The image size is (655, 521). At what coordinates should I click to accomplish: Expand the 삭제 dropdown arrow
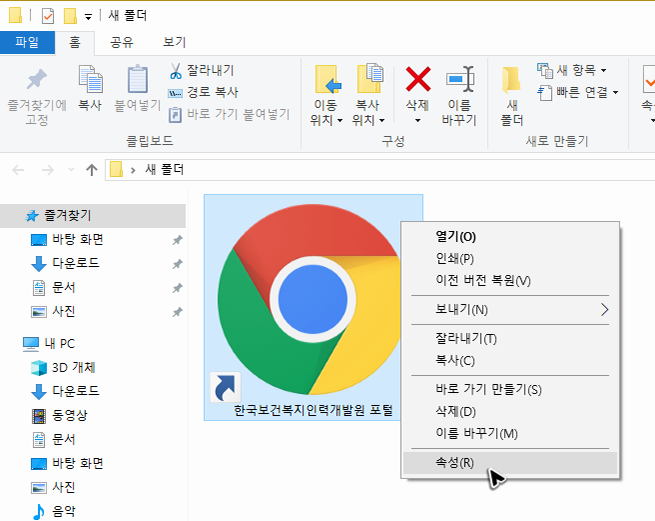tap(418, 121)
